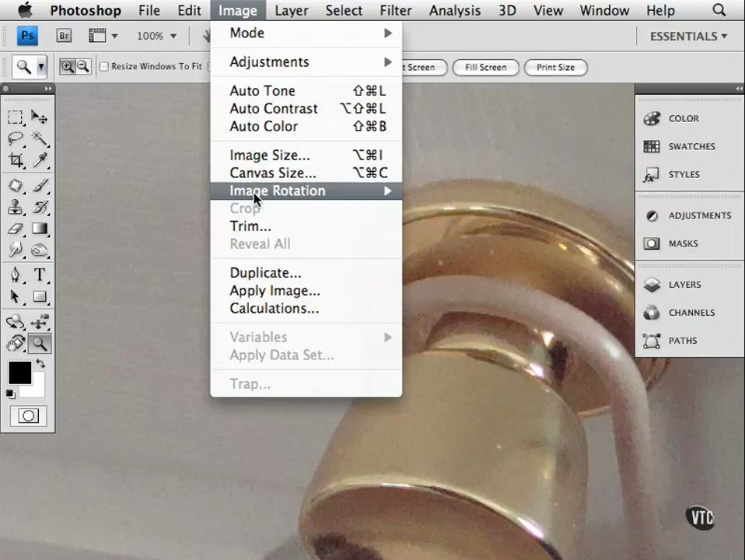Open the Layer menu
The width and height of the screenshot is (745, 560).
click(292, 10)
